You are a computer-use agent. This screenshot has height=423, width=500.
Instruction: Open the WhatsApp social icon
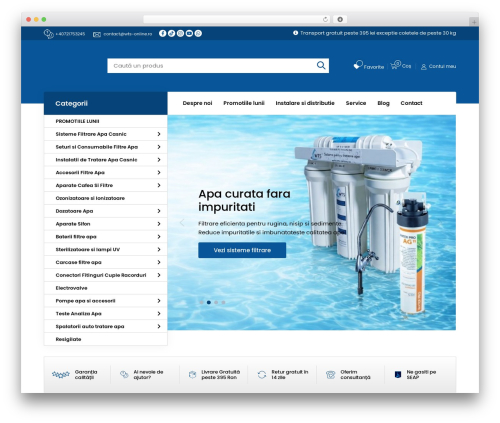tap(198, 33)
